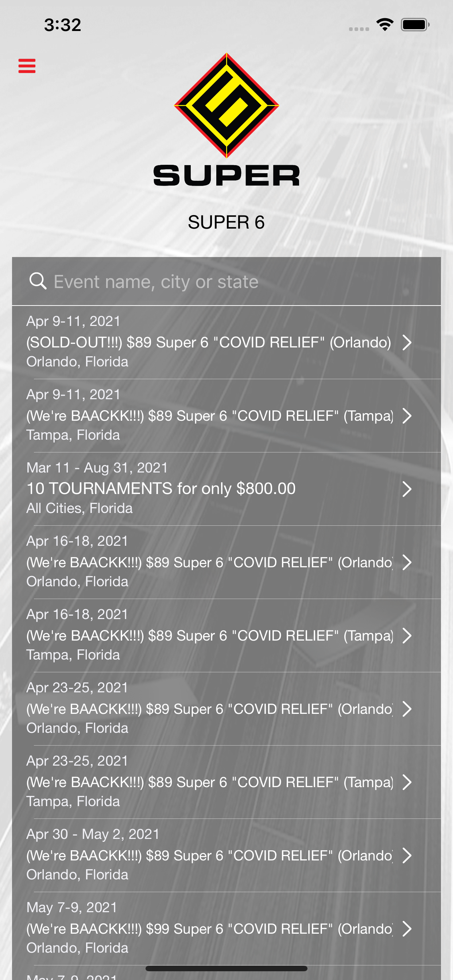Open chevron for May 7-9 $99 event
The height and width of the screenshot is (980, 453).
coord(407,929)
